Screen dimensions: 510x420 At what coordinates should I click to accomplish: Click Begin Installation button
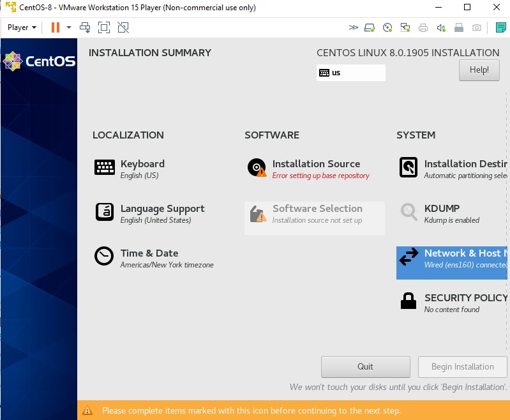[463, 366]
